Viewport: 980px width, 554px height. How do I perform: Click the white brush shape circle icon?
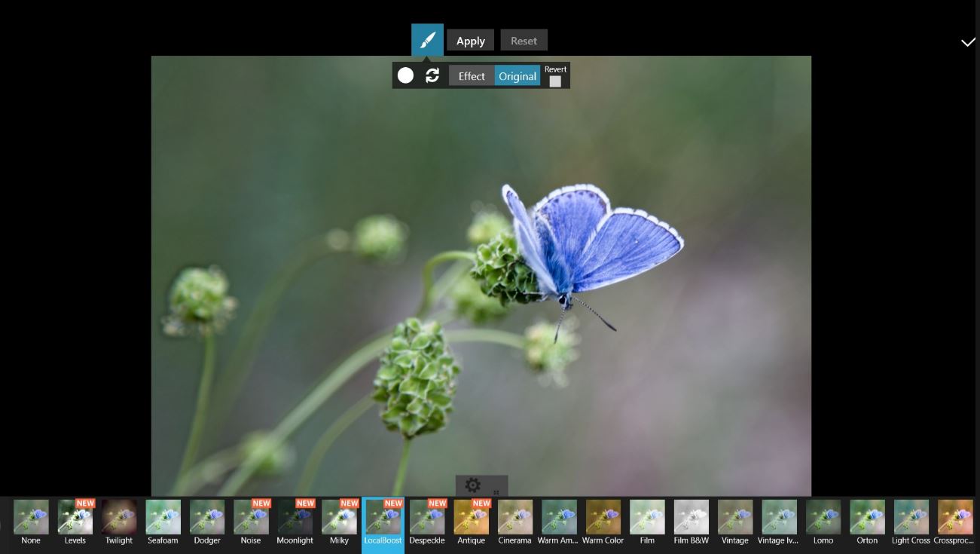click(406, 75)
